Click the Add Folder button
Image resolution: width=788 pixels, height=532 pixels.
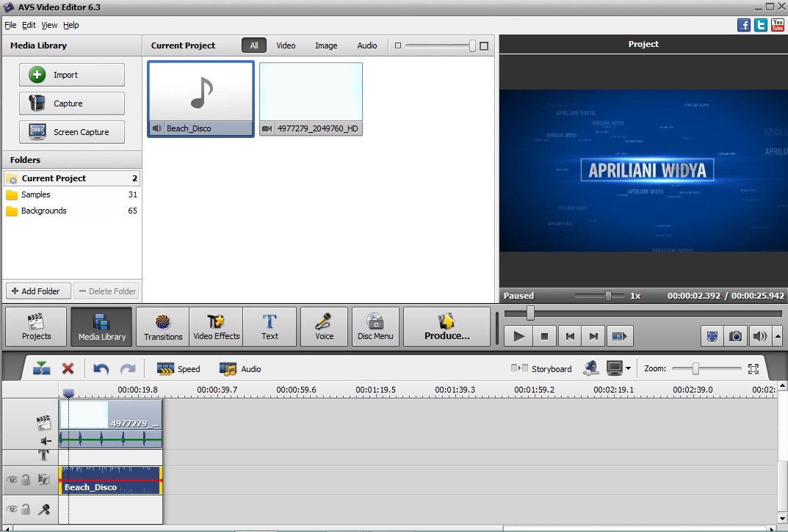(37, 291)
